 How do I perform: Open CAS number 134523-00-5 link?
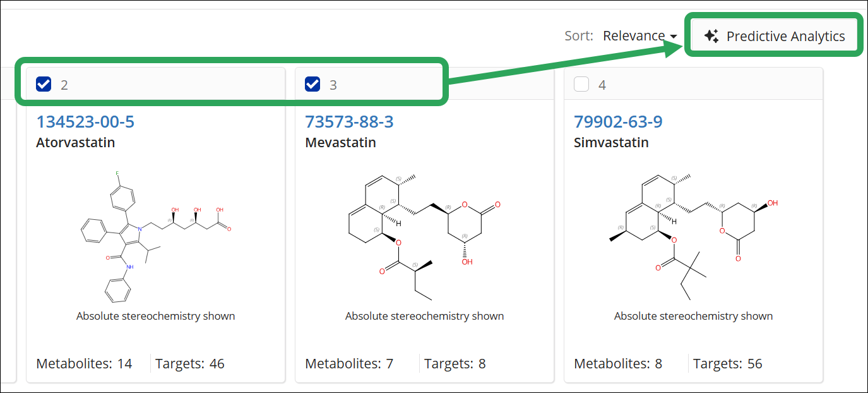tap(85, 121)
